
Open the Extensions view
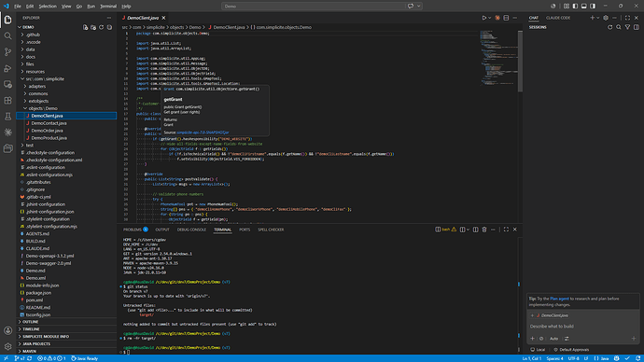(7, 101)
